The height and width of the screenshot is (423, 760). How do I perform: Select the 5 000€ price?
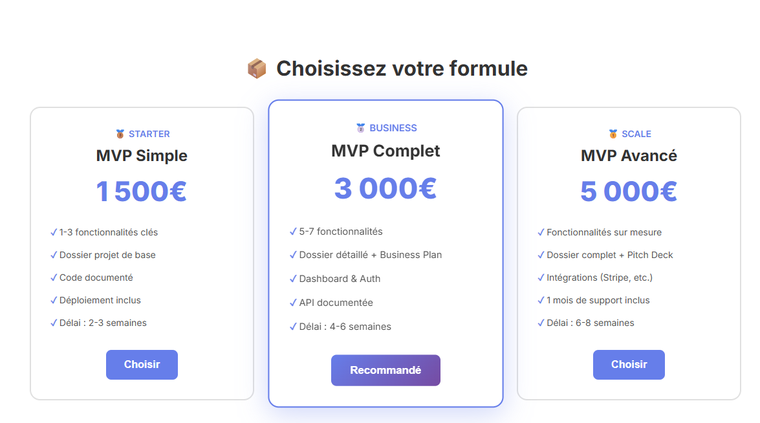tap(628, 191)
